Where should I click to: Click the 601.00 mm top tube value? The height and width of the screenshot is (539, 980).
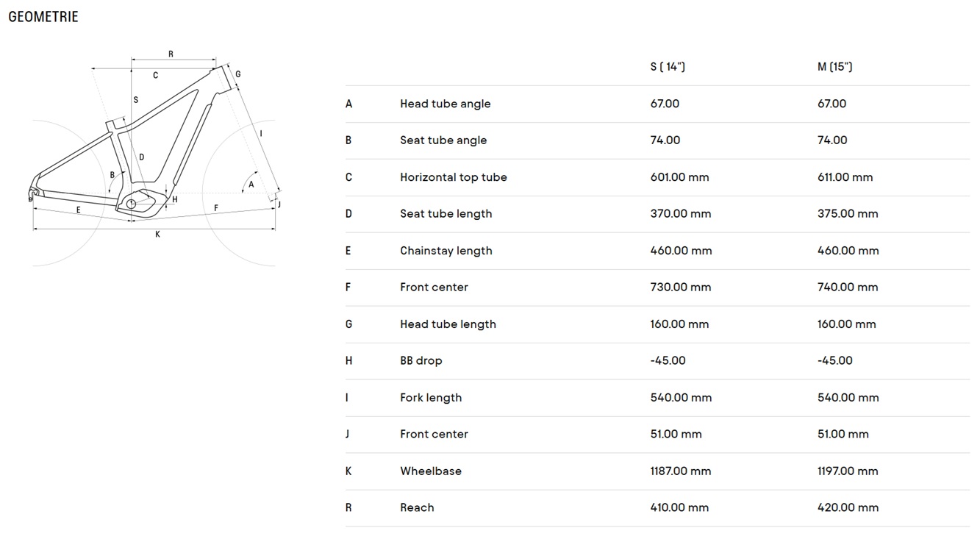(680, 177)
